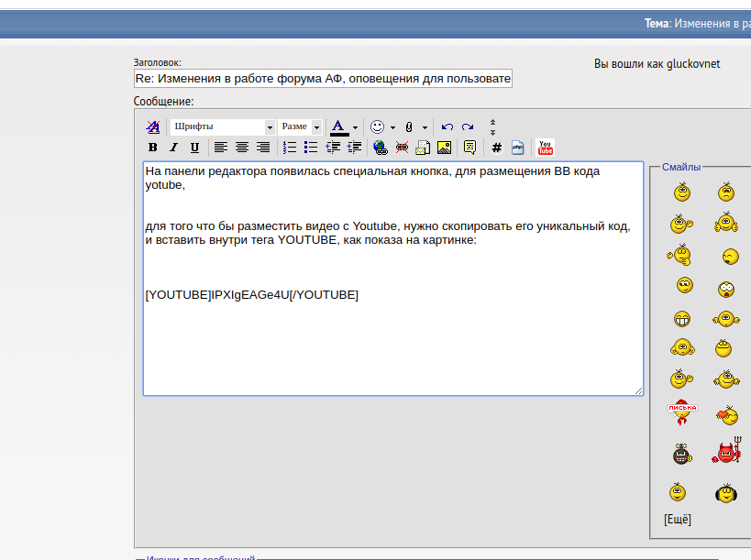Insert PHP code tags
The height and width of the screenshot is (560, 751).
[x=517, y=148]
